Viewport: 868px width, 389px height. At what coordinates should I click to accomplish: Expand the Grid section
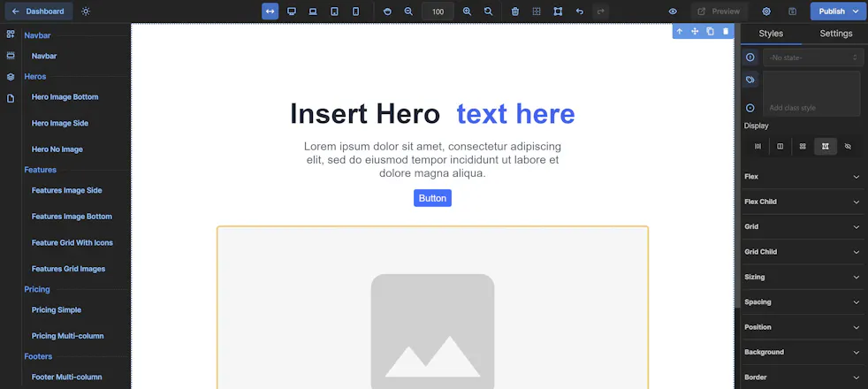(x=803, y=227)
